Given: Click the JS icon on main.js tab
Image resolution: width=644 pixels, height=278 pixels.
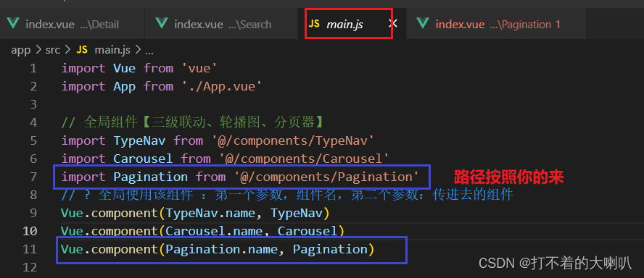Looking at the screenshot, I should pos(314,24).
